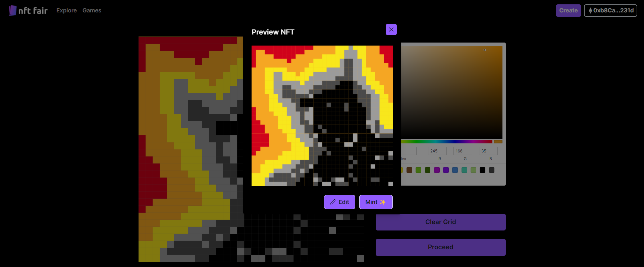The height and width of the screenshot is (267, 644).
Task: Click the Mint button with sparkles
Action: (x=376, y=202)
